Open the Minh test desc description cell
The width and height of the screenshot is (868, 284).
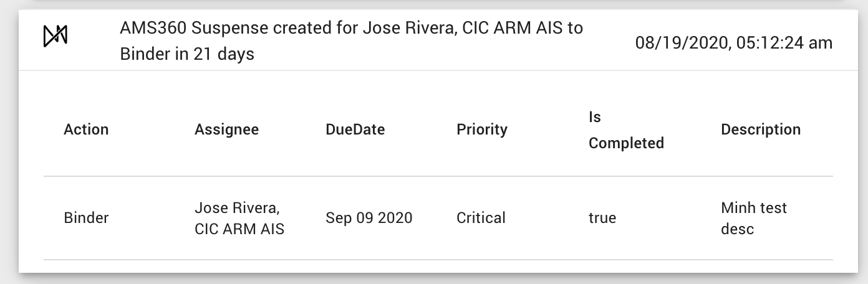click(x=754, y=218)
